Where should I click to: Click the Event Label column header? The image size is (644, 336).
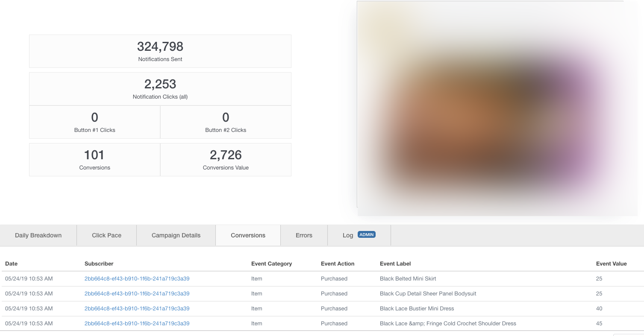tap(395, 264)
